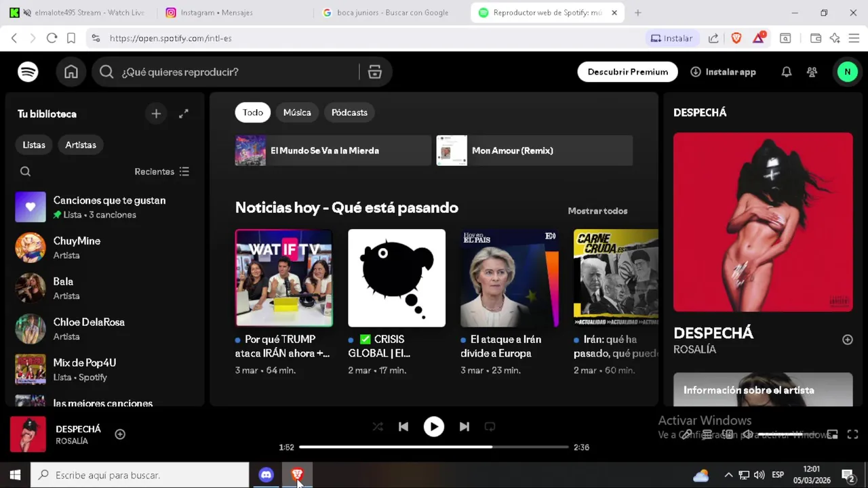Screen dimensions: 868x488
Task: Open Mix de Pop4U playlist
Action: pyautogui.click(x=105, y=370)
